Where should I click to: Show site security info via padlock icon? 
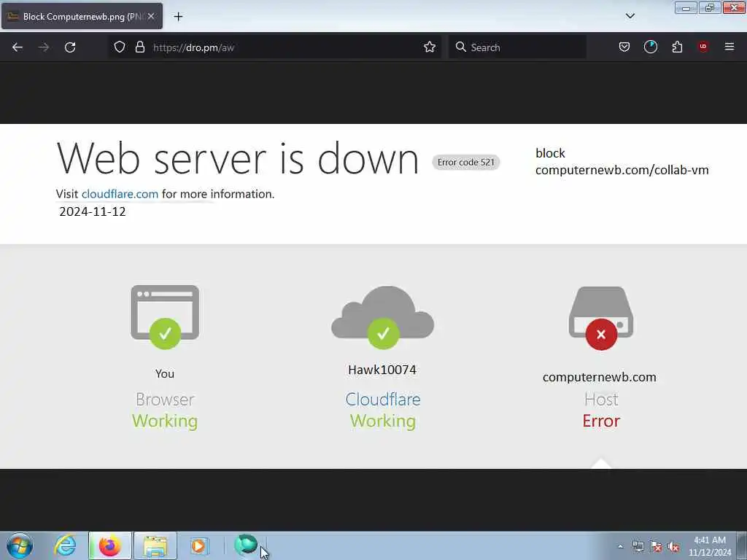[139, 47]
